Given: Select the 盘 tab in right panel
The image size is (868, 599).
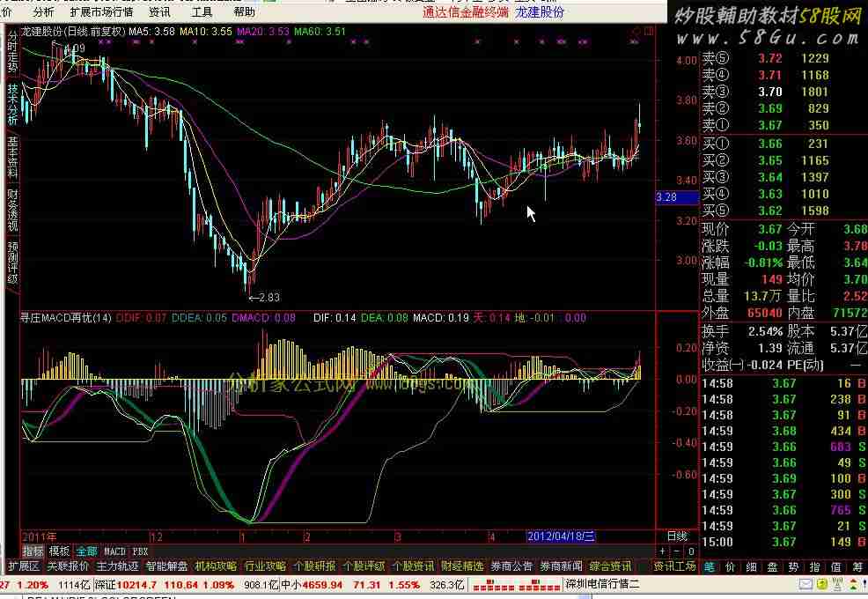Looking at the screenshot, I should pos(772,567).
